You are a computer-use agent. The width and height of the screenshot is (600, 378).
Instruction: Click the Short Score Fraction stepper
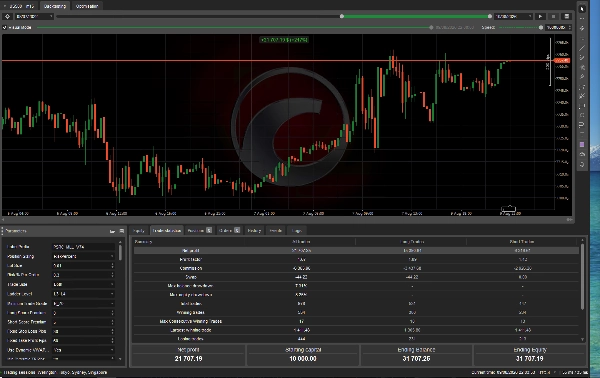click(112, 322)
